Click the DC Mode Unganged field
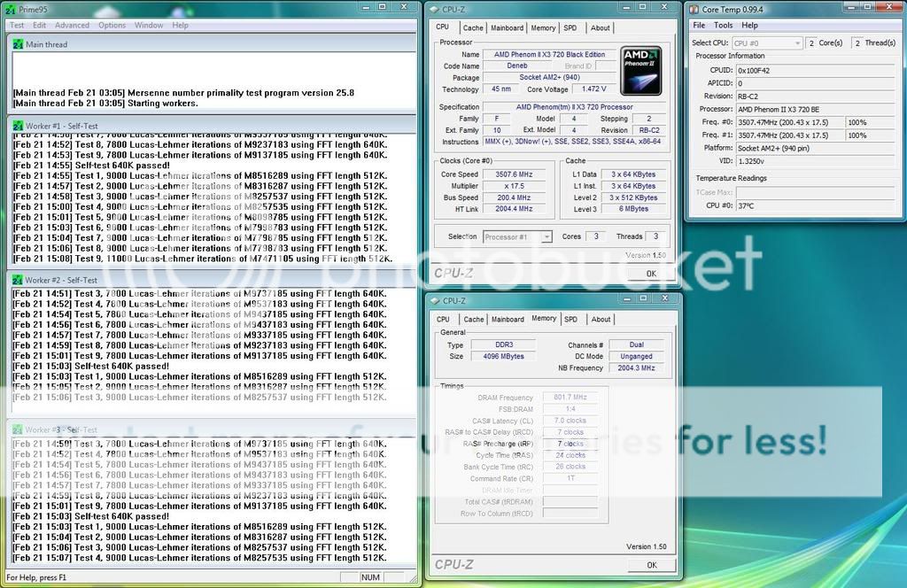Viewport: 907px width, 588px height. click(636, 357)
